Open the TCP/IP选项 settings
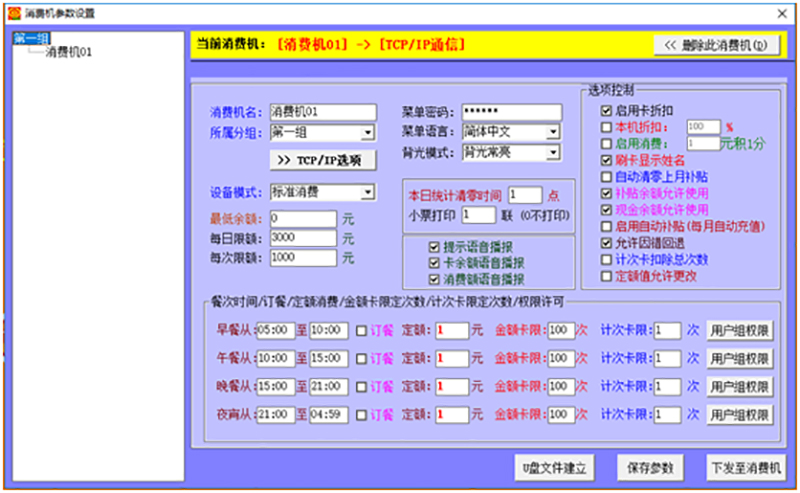The width and height of the screenshot is (800, 493). pyautogui.click(x=321, y=160)
